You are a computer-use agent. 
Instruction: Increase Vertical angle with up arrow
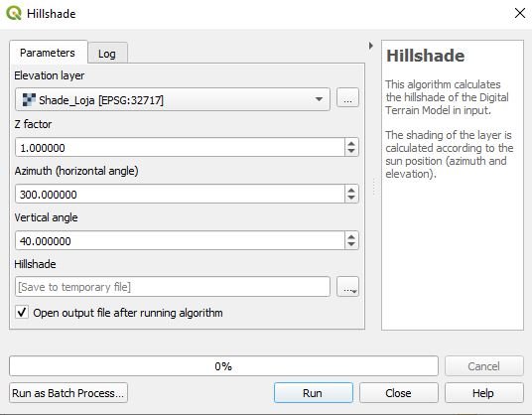click(x=351, y=237)
